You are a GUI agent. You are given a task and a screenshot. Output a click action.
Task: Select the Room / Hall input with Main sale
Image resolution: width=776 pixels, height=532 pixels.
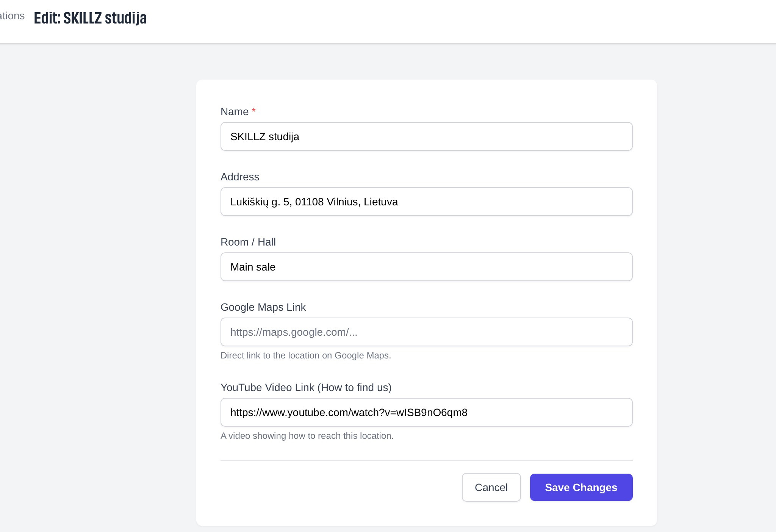(426, 267)
